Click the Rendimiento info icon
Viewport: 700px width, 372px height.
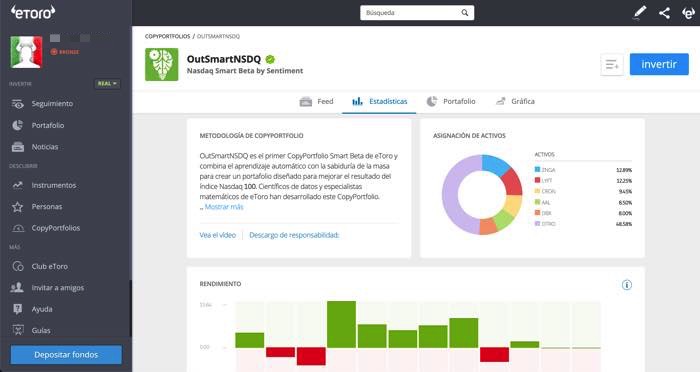pyautogui.click(x=627, y=284)
